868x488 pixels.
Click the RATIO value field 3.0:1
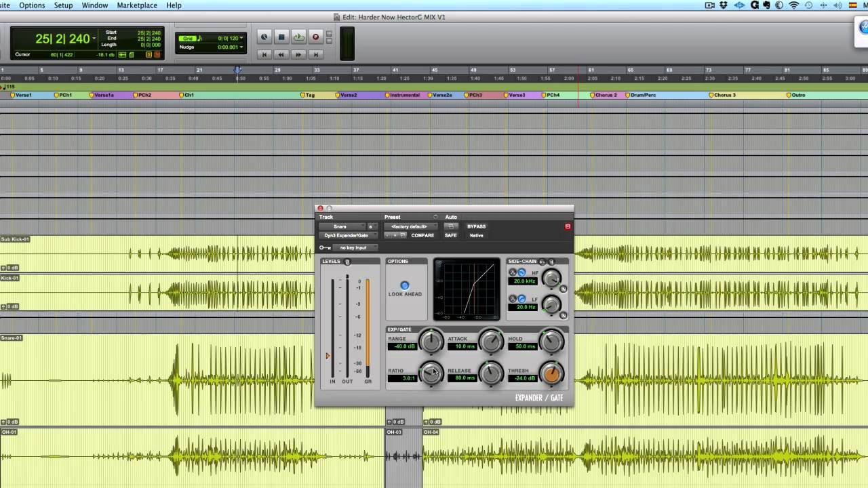(x=403, y=378)
